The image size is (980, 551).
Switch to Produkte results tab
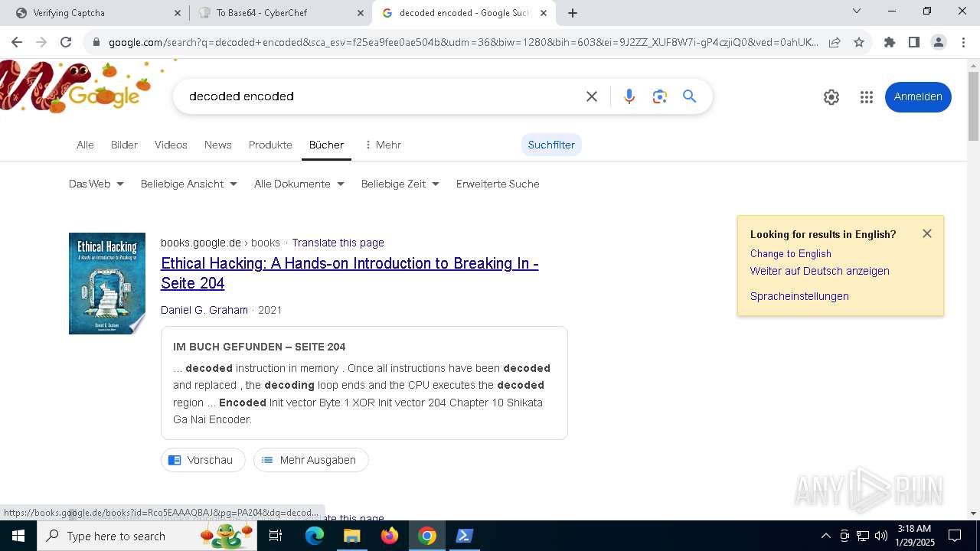(270, 145)
